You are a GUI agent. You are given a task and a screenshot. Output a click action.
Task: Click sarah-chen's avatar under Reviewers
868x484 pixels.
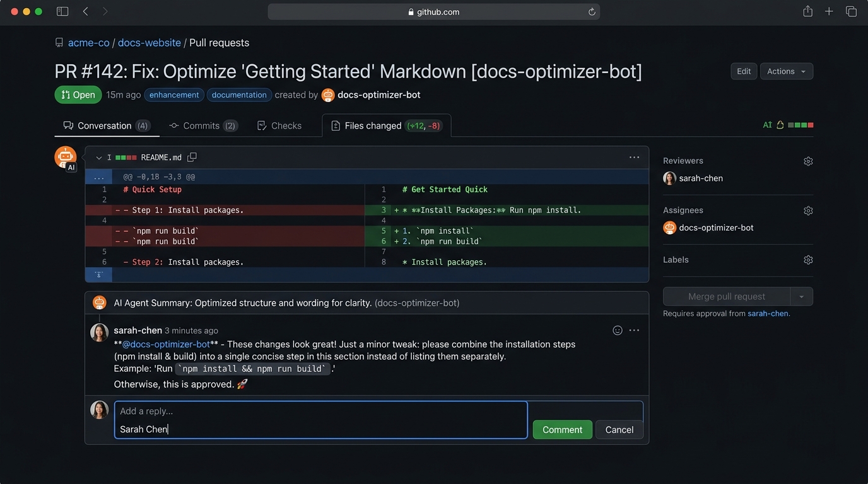670,178
